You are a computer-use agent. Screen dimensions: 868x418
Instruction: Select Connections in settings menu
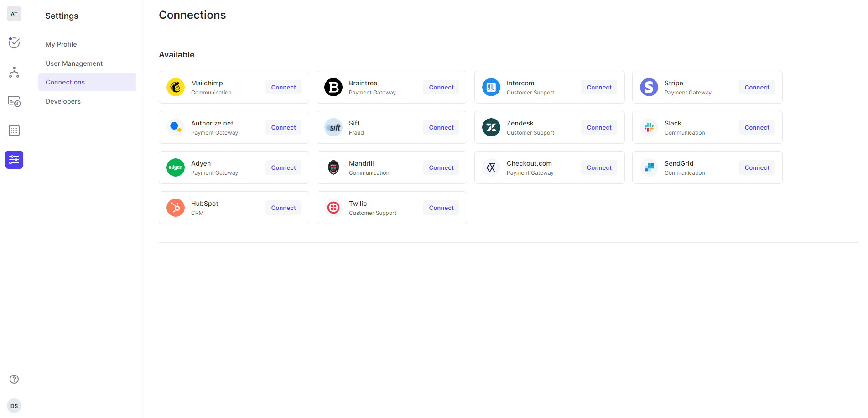click(x=65, y=82)
